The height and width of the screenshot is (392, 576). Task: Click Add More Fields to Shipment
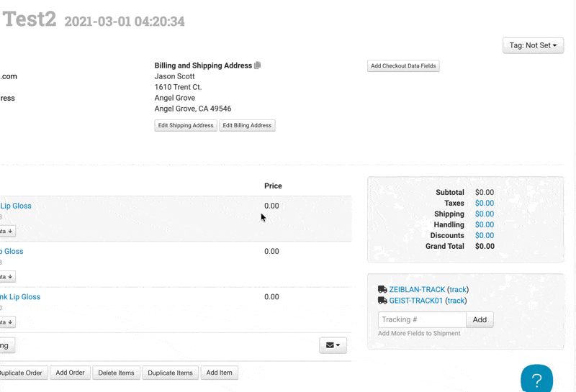[419, 333]
